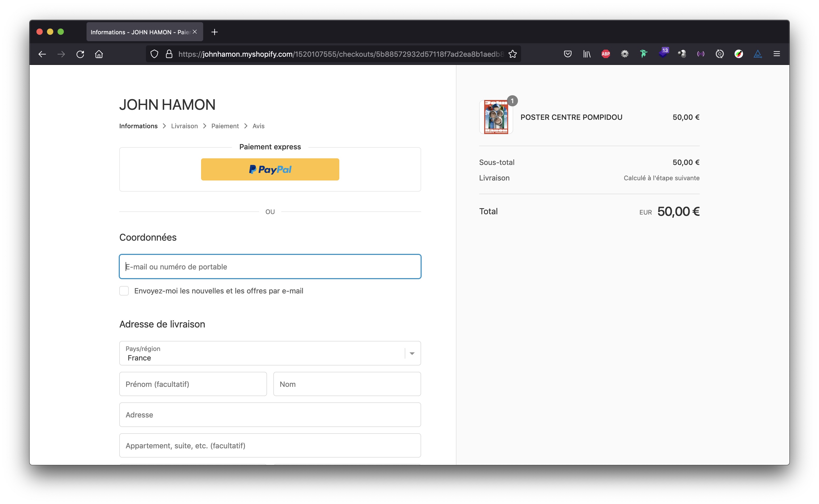This screenshot has height=504, width=819.
Task: Click the gray spheres extension icon
Action: [x=682, y=54]
